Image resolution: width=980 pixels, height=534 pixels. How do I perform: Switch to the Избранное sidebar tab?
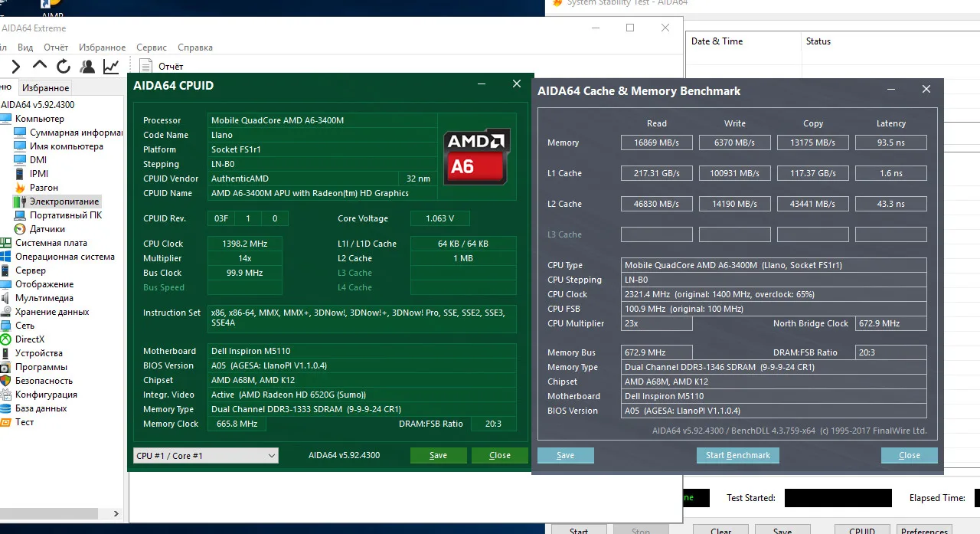pyautogui.click(x=45, y=88)
